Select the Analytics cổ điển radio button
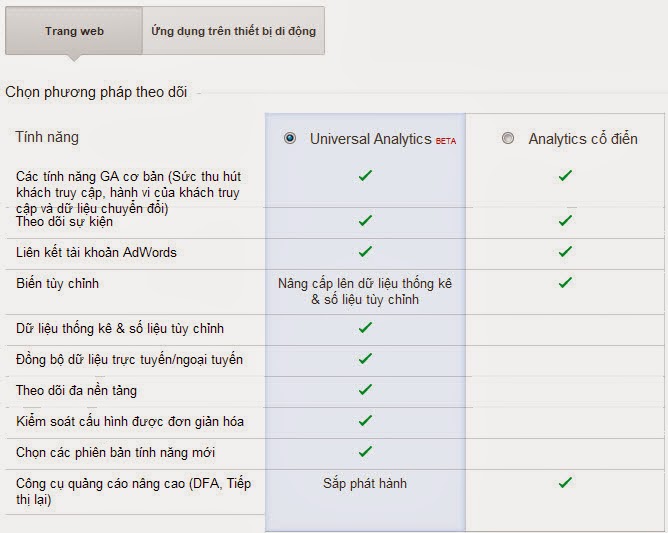 tap(508, 138)
